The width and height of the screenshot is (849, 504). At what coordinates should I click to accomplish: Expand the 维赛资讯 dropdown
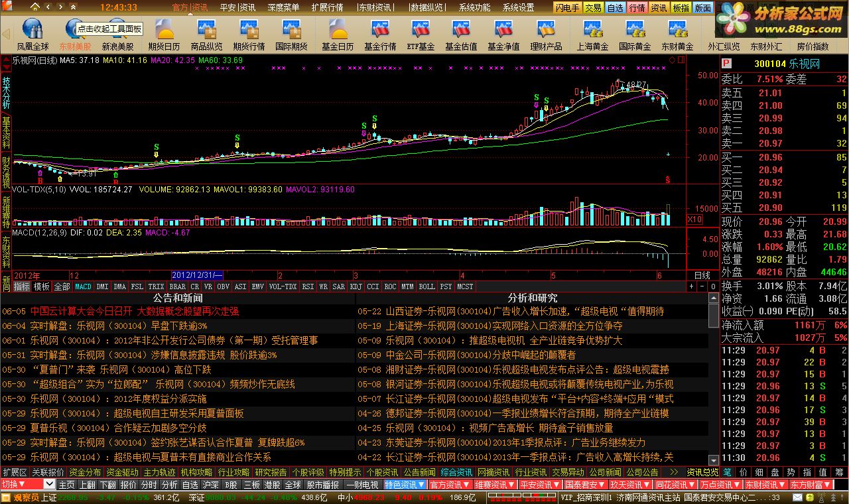(x=495, y=485)
